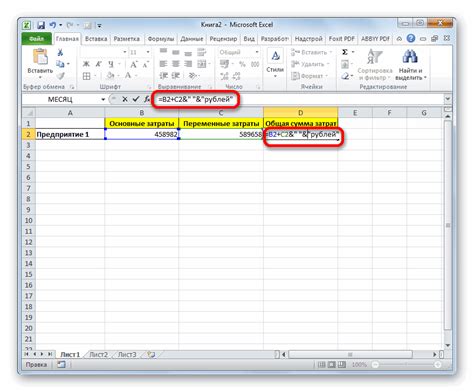The height and width of the screenshot is (392, 474).
Task: Click the AutoSum sigma icon
Action: click(345, 52)
